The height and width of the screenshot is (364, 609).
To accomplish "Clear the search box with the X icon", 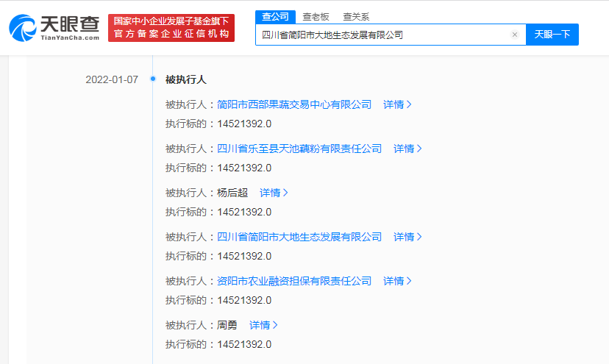I will point(515,35).
